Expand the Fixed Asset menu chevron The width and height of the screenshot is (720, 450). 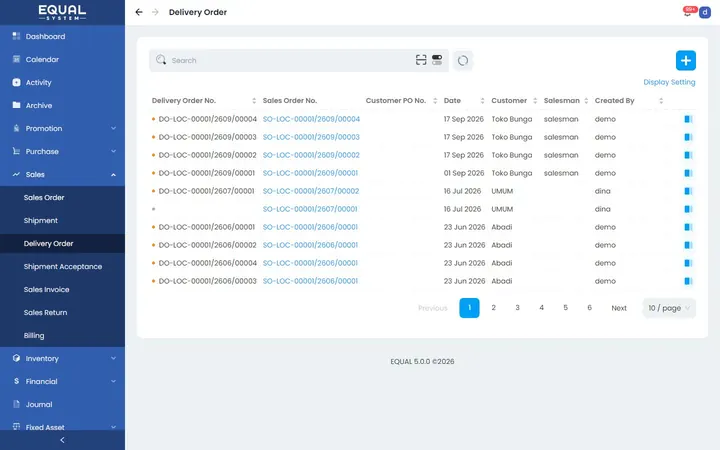pyautogui.click(x=113, y=427)
